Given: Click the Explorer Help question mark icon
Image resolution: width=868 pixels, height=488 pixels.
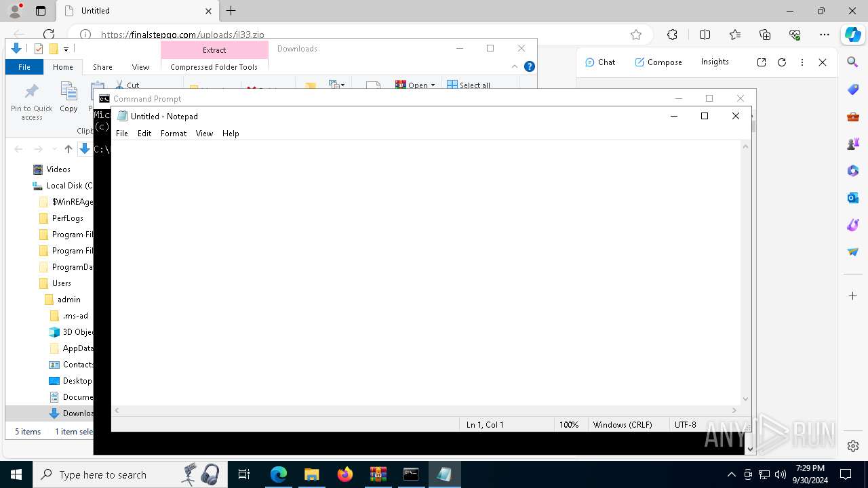Looking at the screenshot, I should (x=530, y=66).
